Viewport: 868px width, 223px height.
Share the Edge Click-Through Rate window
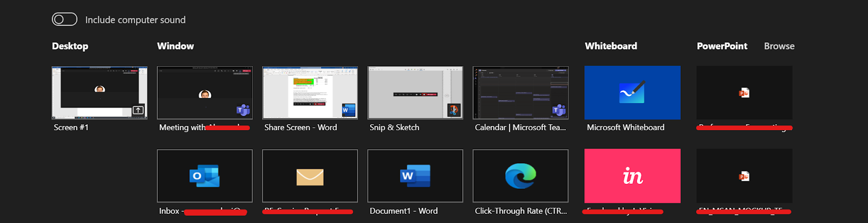(520, 176)
